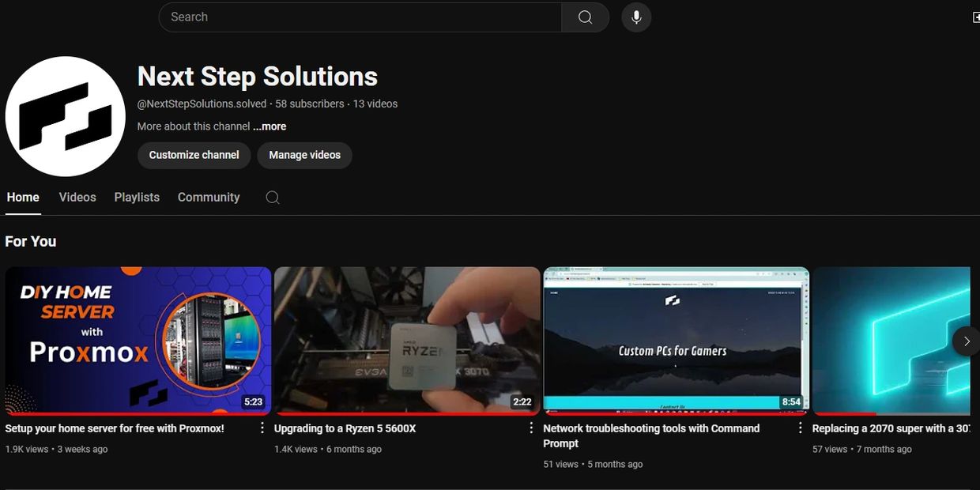Switch to the Videos tab

tap(77, 198)
